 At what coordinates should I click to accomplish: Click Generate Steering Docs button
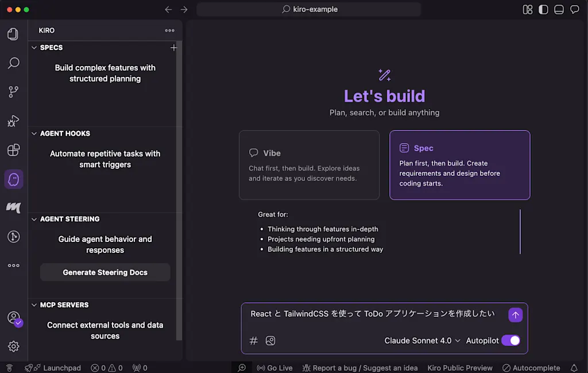pyautogui.click(x=105, y=272)
